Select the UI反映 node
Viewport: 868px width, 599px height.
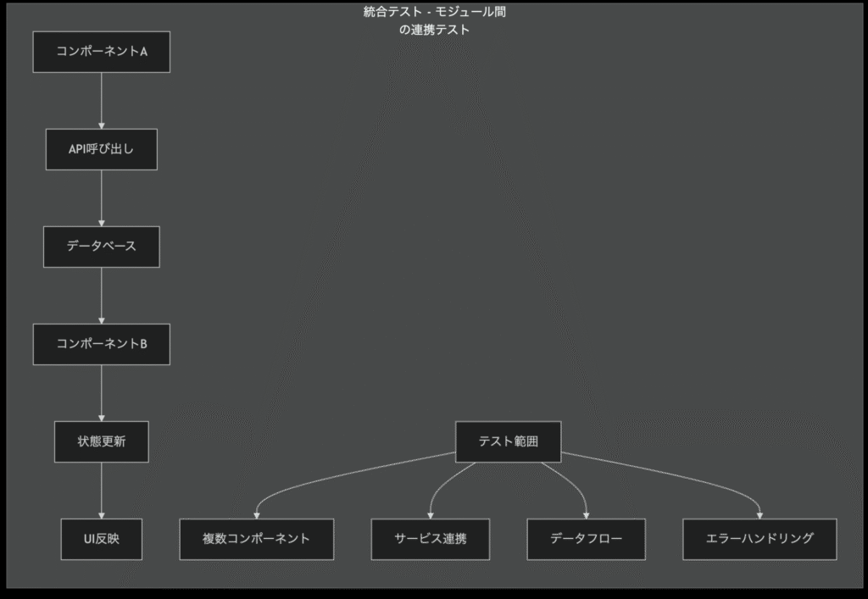(x=102, y=539)
